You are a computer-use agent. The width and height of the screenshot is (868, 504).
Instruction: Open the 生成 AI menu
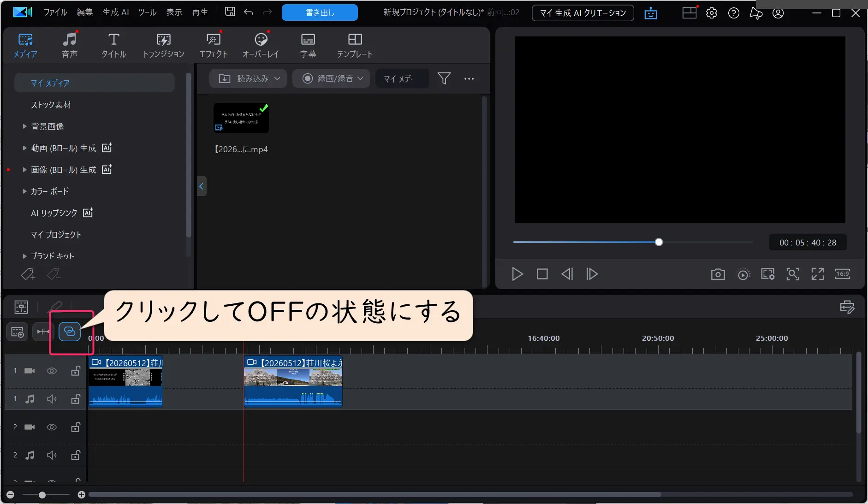point(115,12)
